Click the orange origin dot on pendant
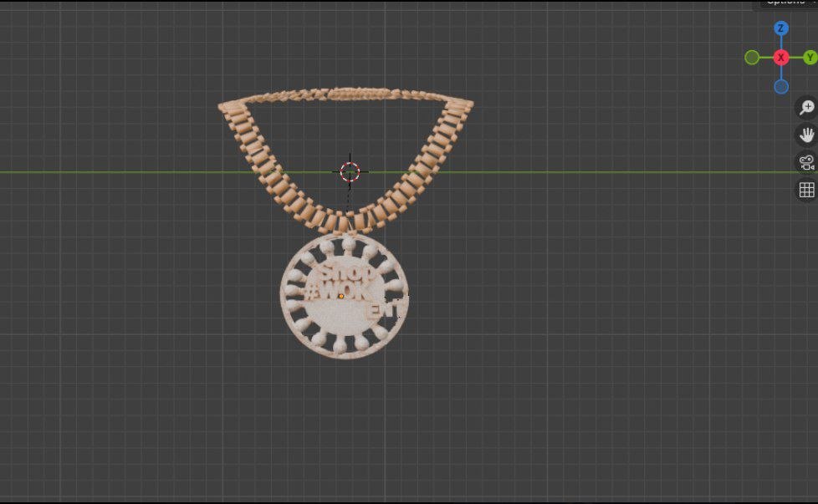This screenshot has height=504, width=818. coord(341,296)
